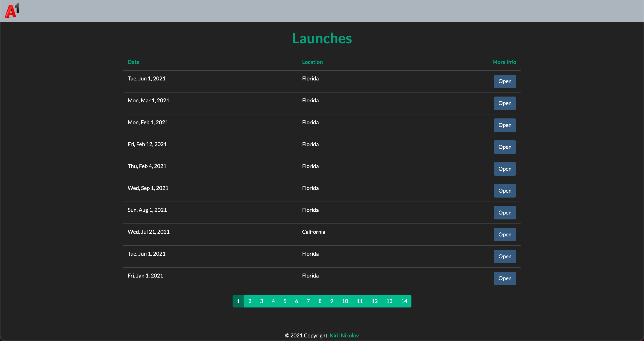Screen dimensions: 644x341
Task: Open details for the Tue, Jun 1, 2021 launch
Action: pyautogui.click(x=504, y=81)
